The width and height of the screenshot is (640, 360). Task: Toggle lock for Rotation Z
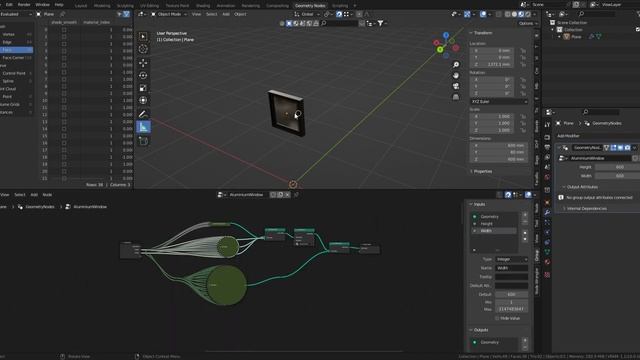pos(523,93)
